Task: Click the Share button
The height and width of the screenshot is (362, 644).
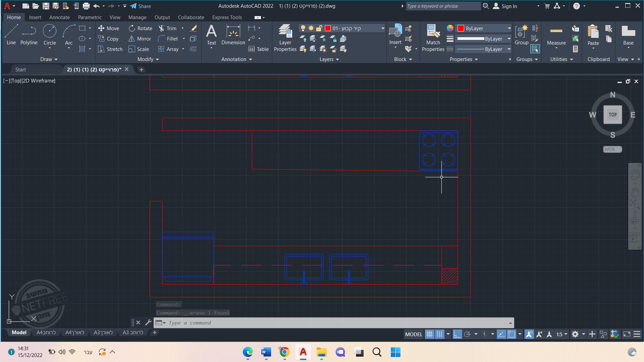Action: click(x=141, y=6)
